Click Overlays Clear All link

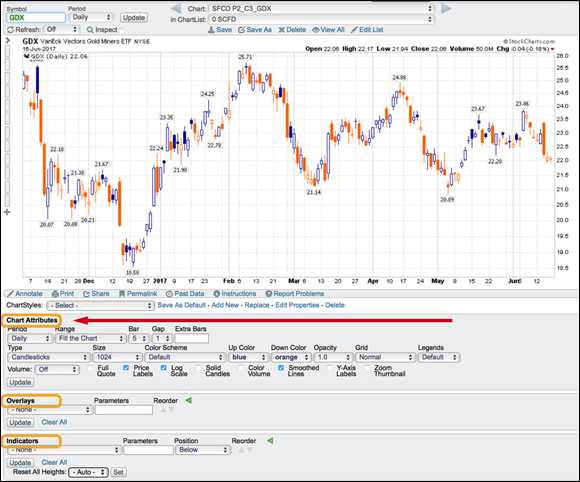coord(54,422)
